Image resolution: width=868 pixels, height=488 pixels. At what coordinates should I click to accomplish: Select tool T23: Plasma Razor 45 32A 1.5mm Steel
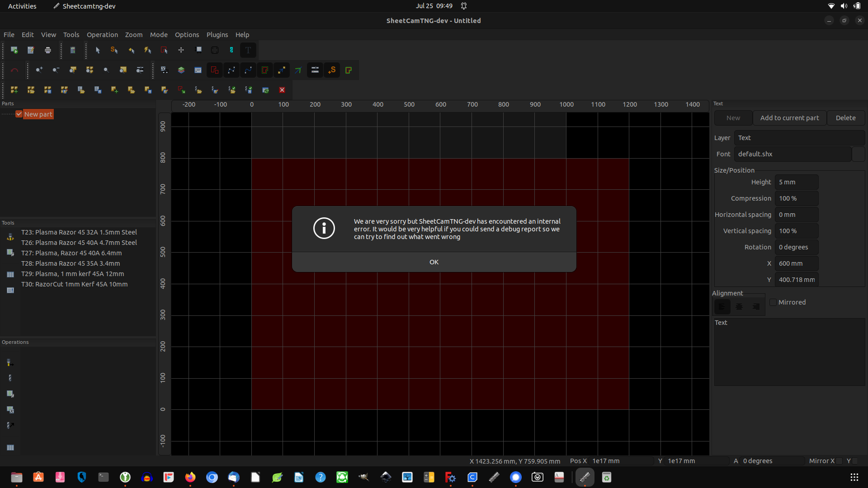click(79, 232)
